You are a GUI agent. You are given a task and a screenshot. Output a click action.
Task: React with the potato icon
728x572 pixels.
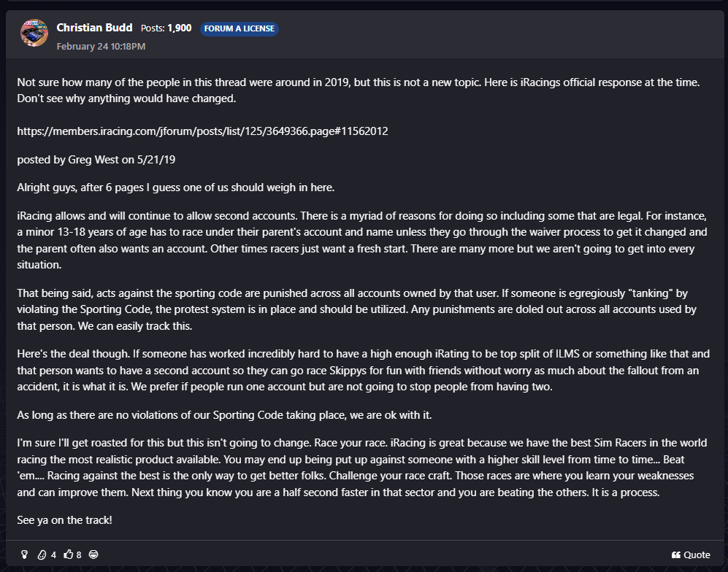(42, 554)
